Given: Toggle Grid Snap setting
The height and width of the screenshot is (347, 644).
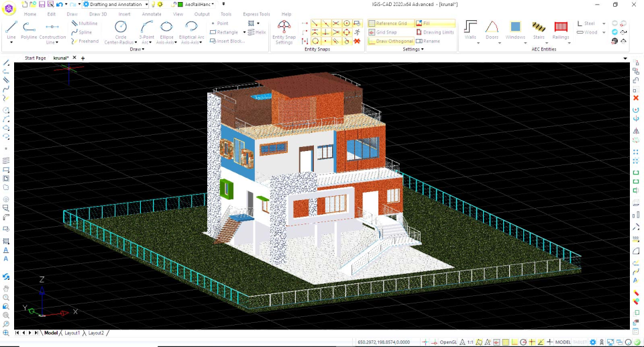Looking at the screenshot, I should (x=383, y=32).
